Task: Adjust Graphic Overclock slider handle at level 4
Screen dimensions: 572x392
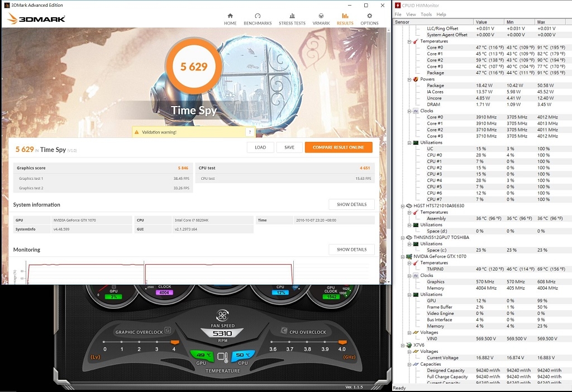Action: point(175,342)
